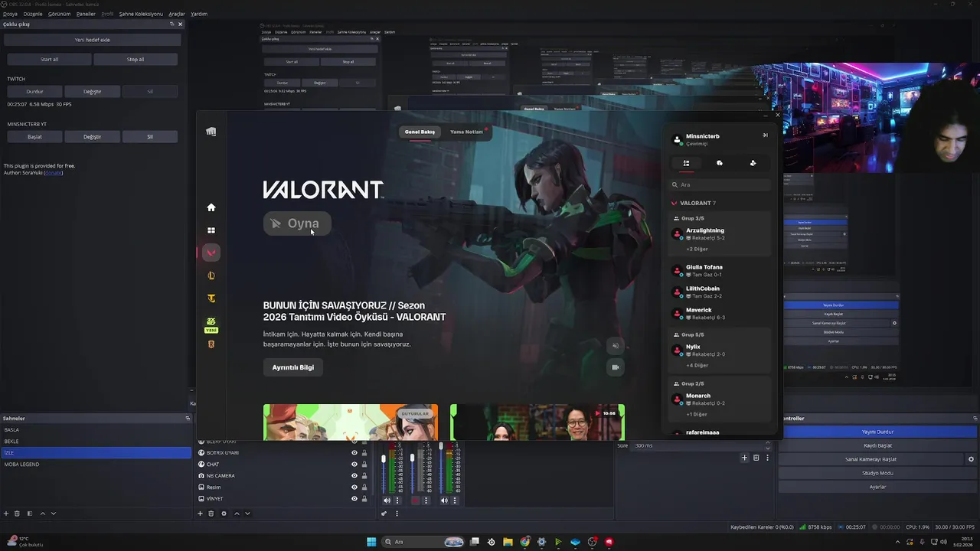This screenshot has height=551, width=980.
Task: Toggle lock on the VİNYET source
Action: (364, 499)
